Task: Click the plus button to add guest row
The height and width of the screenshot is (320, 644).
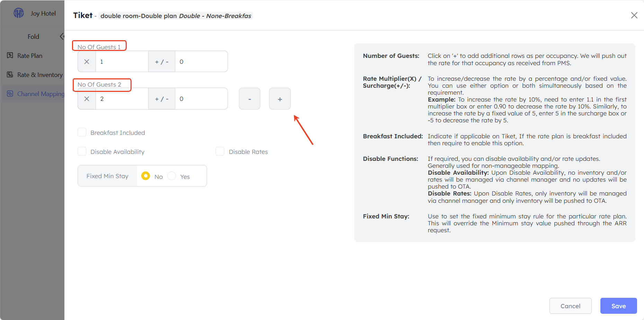Action: coord(280,99)
